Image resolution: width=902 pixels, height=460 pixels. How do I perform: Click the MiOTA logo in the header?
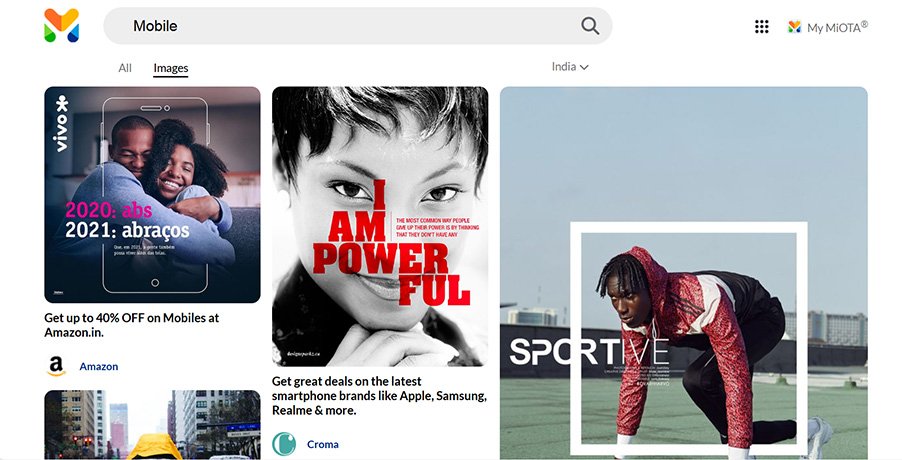62,26
